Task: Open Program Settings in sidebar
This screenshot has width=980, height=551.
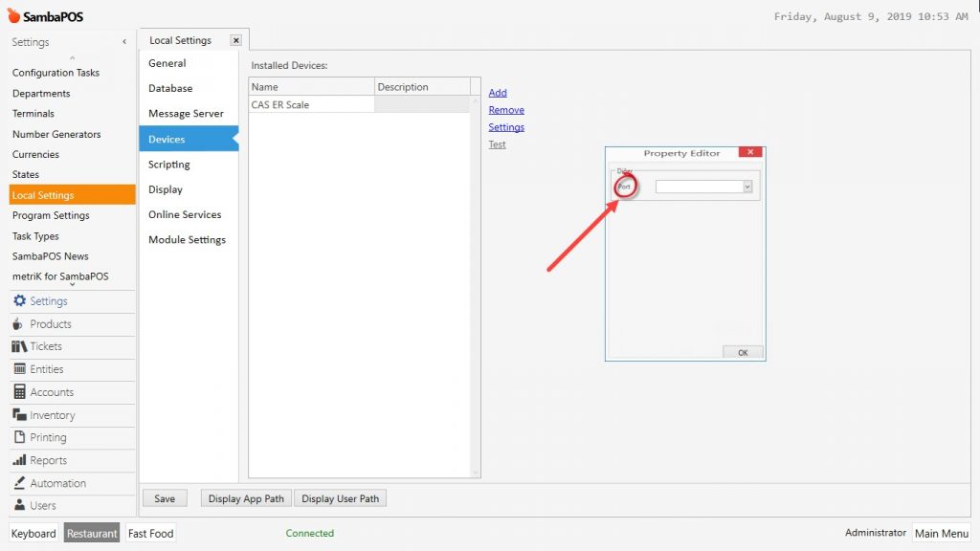Action: point(51,215)
